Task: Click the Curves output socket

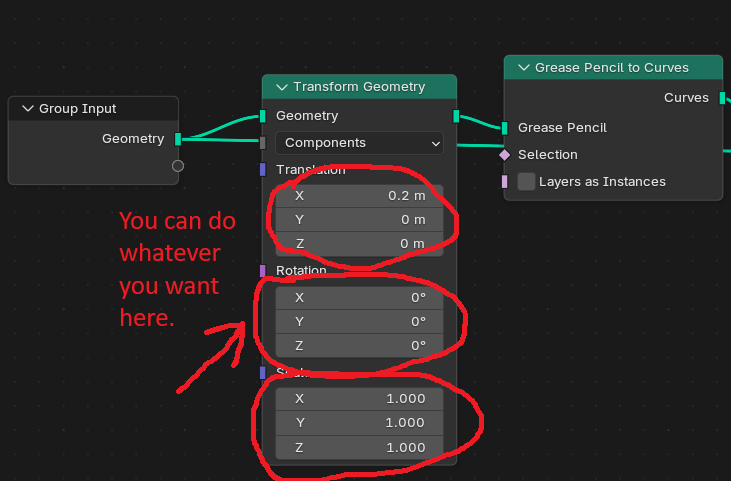Action: pyautogui.click(x=722, y=98)
